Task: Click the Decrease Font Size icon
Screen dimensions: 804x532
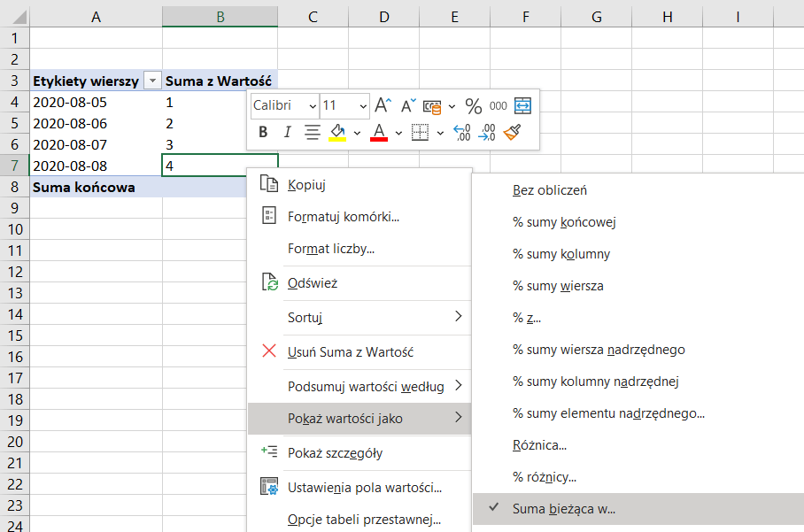Action: (x=408, y=105)
